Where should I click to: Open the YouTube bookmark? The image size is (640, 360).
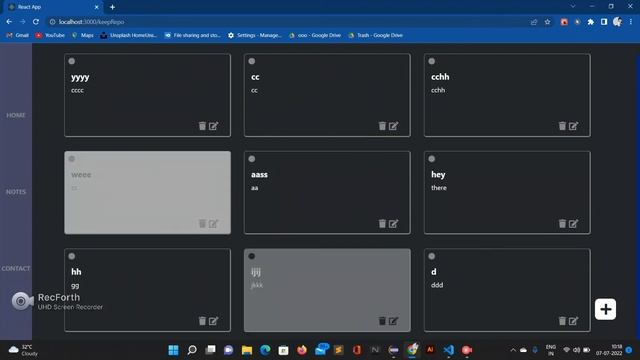(x=50, y=36)
